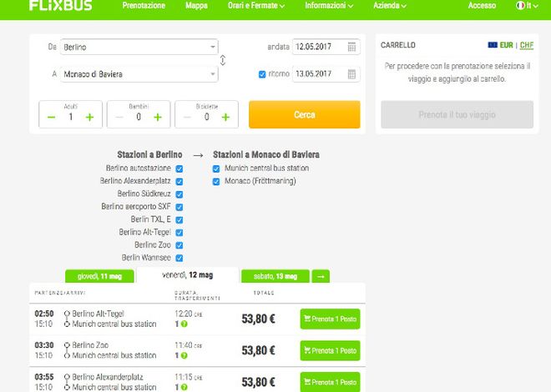This screenshot has height=392, width=551.
Task: Click the 03:30 Berlino Zoo departure text
Action: [90, 345]
